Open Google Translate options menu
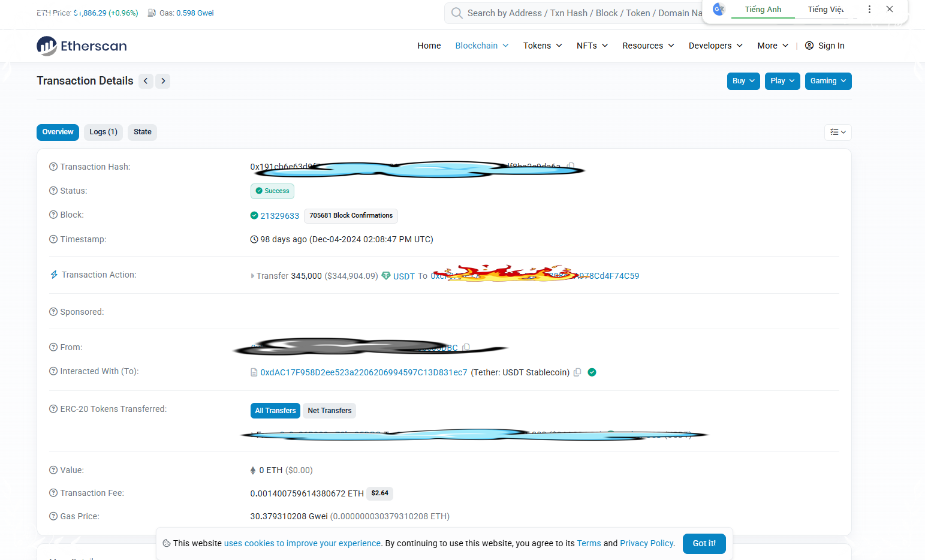Viewport: 925px width, 560px height. point(869,9)
